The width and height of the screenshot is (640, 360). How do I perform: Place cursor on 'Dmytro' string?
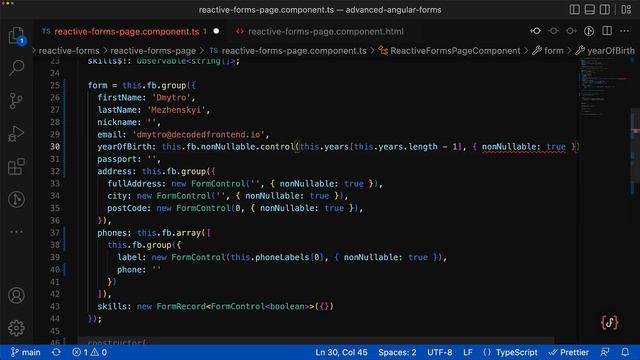point(171,98)
